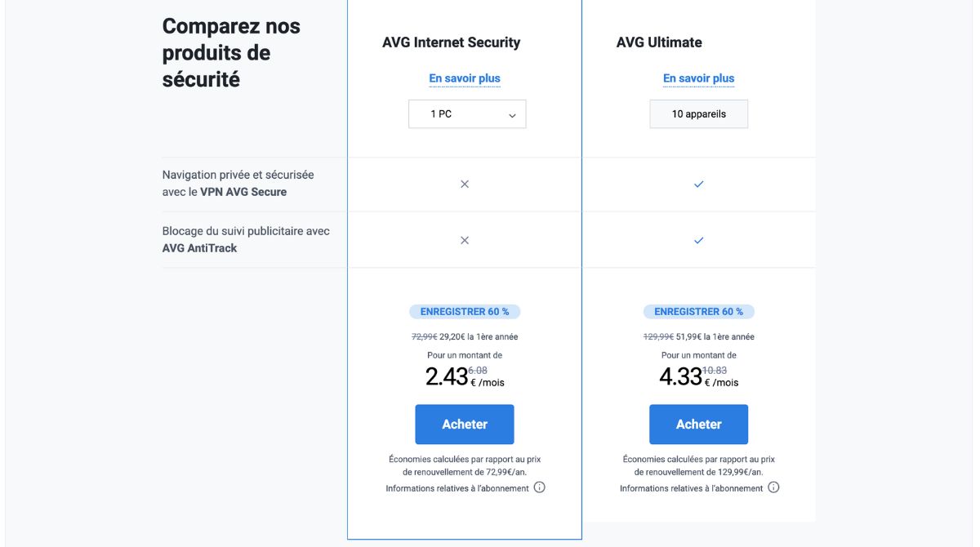The height and width of the screenshot is (547, 980).
Task: Click the info icon next to Internet Security subscription details
Action: tap(540, 487)
